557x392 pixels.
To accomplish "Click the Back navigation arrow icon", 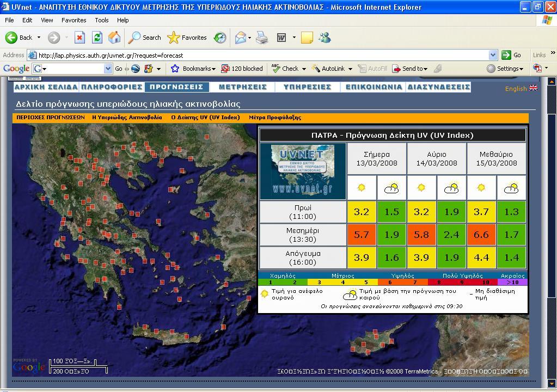I will point(11,37).
